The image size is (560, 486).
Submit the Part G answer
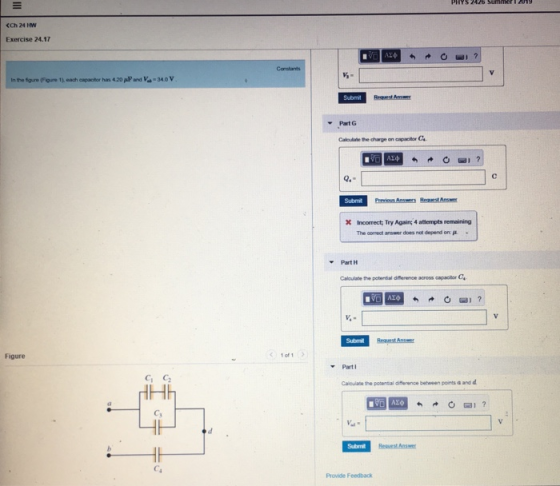[353, 201]
